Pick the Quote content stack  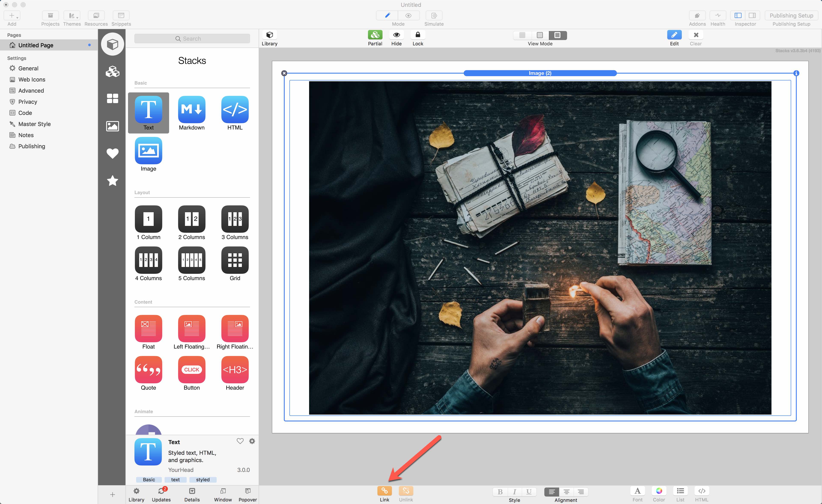click(x=149, y=369)
